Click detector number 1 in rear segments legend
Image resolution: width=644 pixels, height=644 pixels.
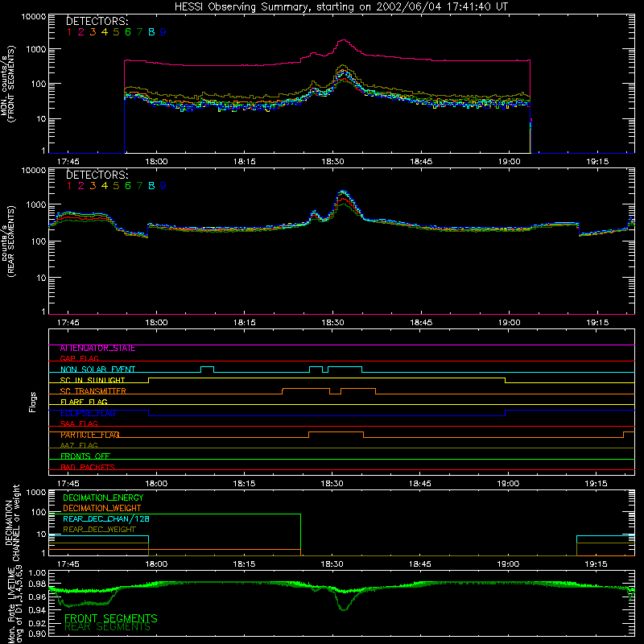point(69,186)
